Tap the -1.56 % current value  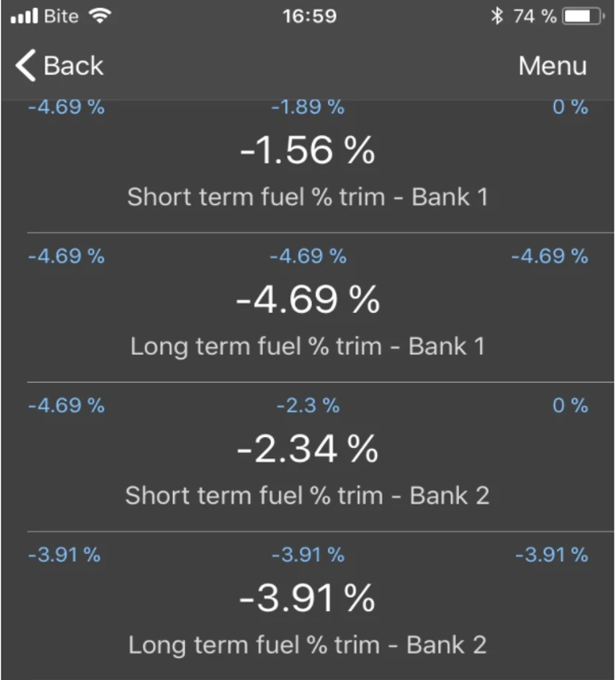pos(307,150)
